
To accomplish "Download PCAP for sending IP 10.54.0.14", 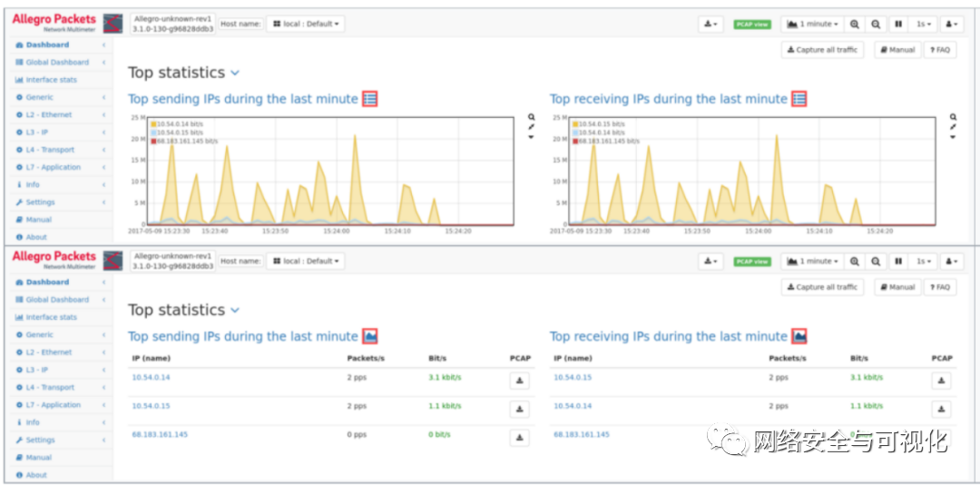I will (x=519, y=381).
